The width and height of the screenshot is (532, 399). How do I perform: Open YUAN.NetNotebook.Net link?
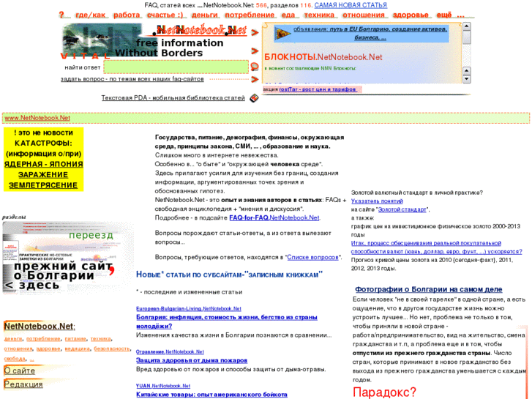pyautogui.click(x=163, y=386)
